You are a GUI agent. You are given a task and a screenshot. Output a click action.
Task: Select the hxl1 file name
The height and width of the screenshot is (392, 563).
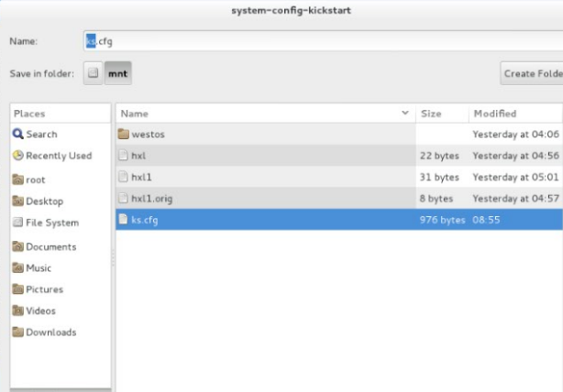pos(141,177)
